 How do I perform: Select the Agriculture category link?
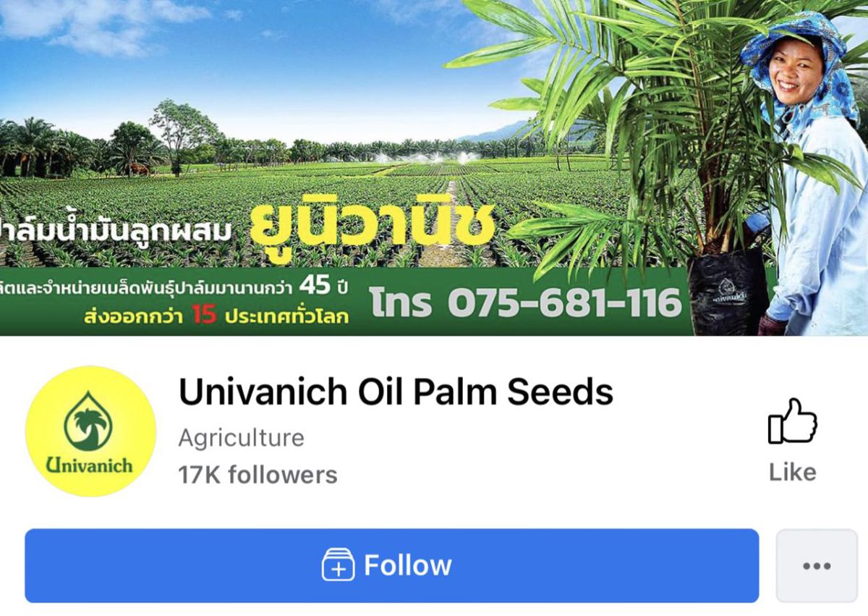(x=241, y=438)
